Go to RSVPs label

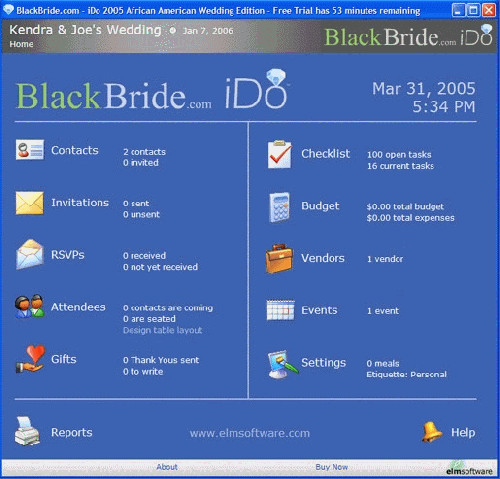tap(68, 255)
